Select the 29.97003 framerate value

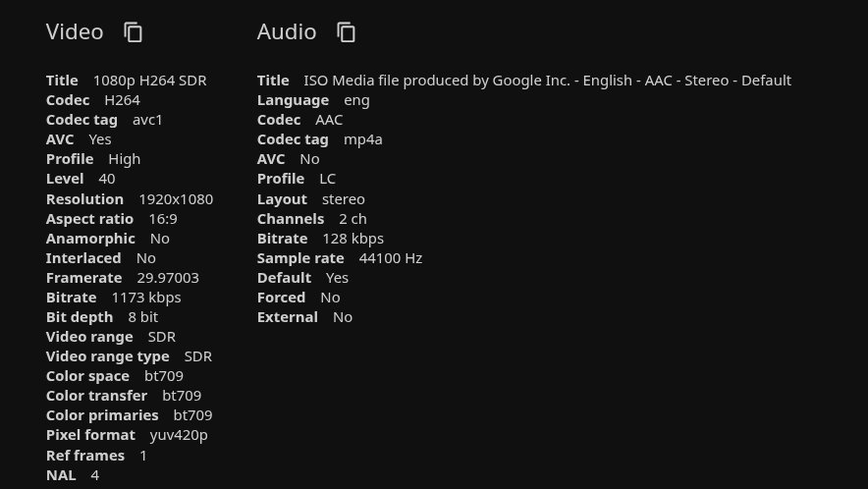pyautogui.click(x=168, y=278)
